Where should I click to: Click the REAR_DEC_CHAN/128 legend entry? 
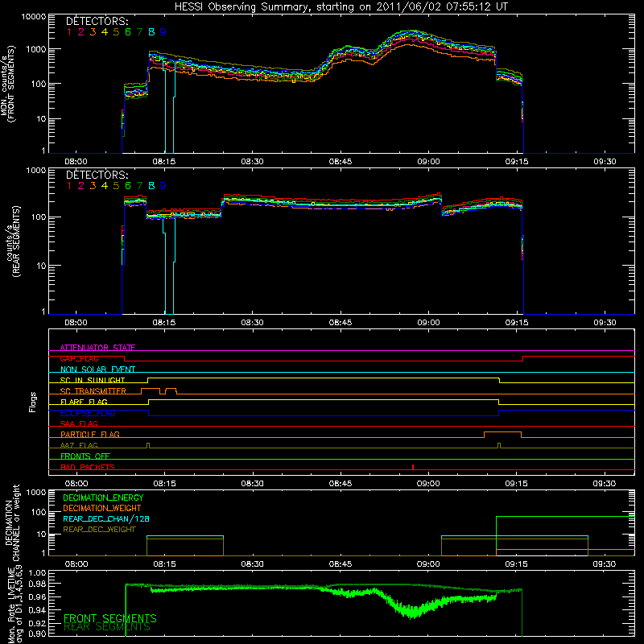pos(106,518)
